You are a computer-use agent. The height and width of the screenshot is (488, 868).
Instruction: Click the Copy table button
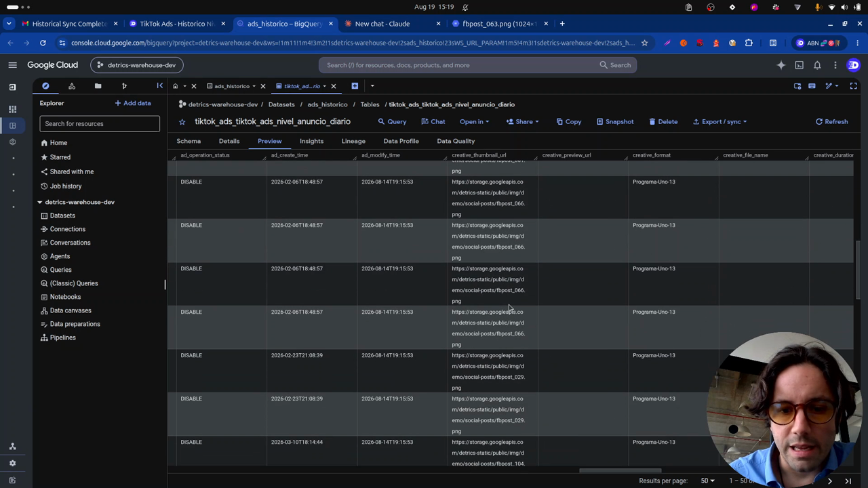click(x=568, y=122)
